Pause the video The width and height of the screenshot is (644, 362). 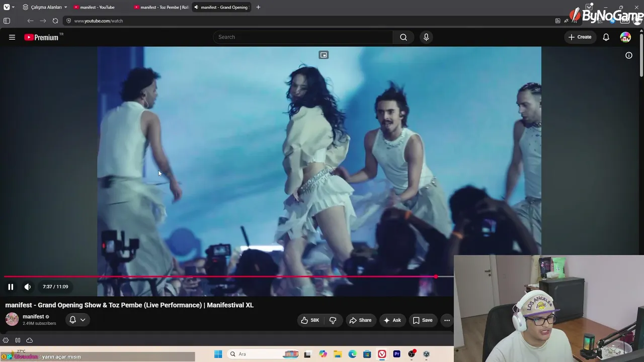(x=11, y=287)
